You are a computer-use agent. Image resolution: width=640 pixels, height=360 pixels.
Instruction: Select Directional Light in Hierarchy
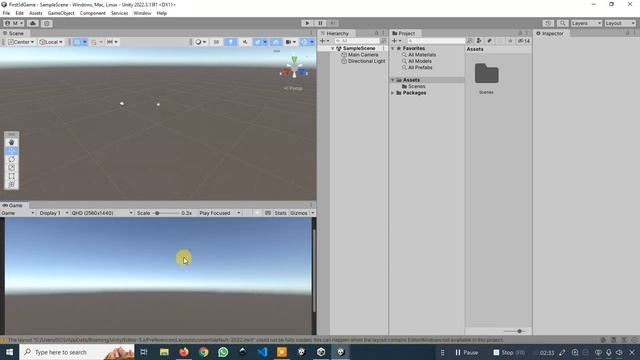pos(367,61)
